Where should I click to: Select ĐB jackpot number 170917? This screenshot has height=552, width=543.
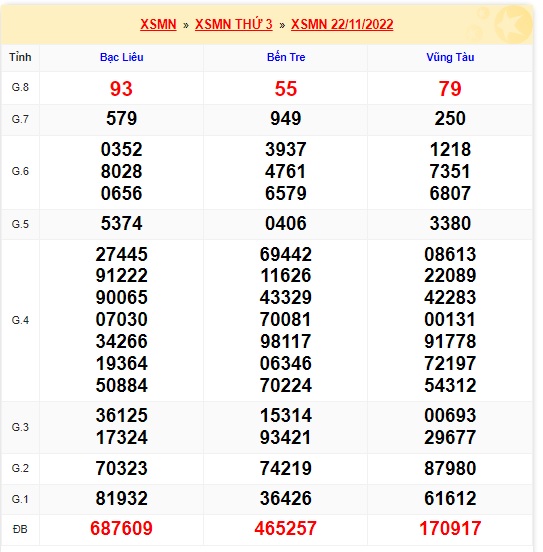[x=450, y=528]
